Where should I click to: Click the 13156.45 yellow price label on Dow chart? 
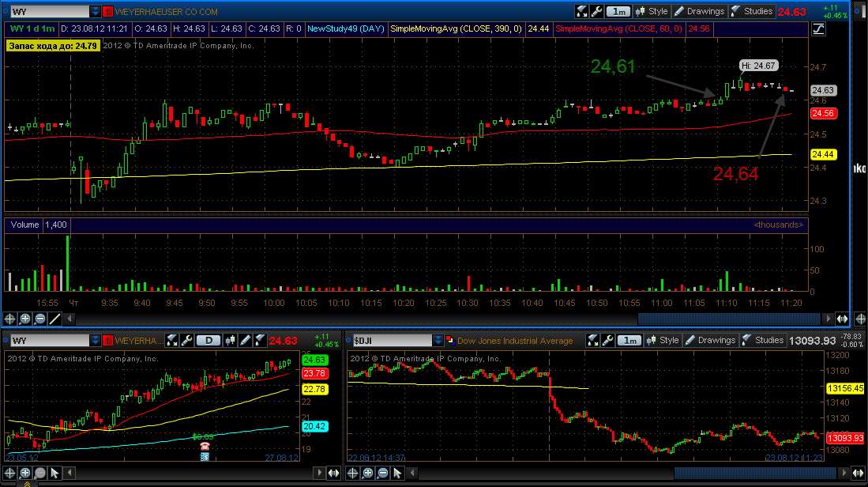pyautogui.click(x=845, y=388)
